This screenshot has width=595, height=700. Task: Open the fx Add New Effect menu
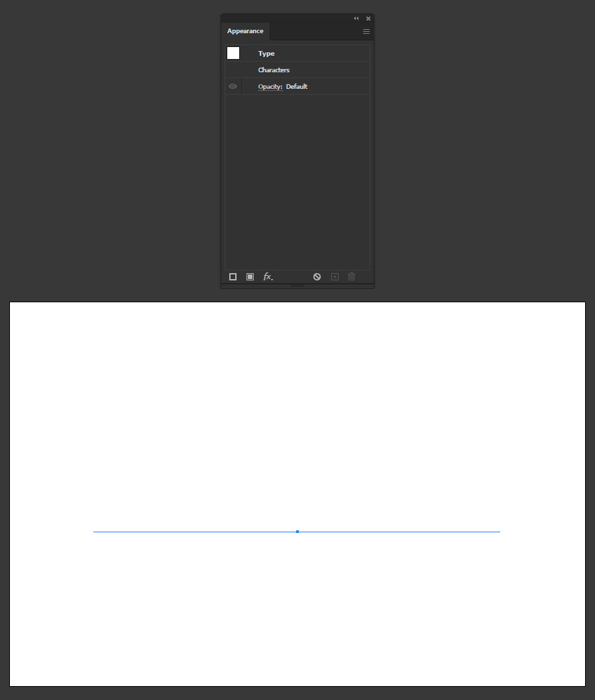click(x=268, y=277)
